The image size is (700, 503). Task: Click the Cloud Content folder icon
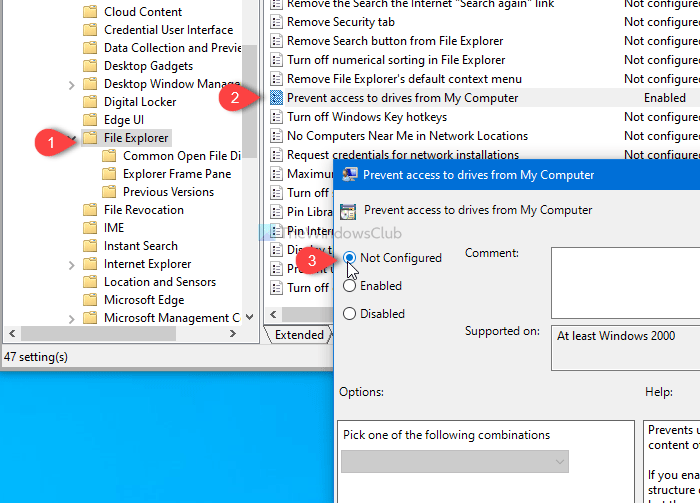[x=90, y=12]
